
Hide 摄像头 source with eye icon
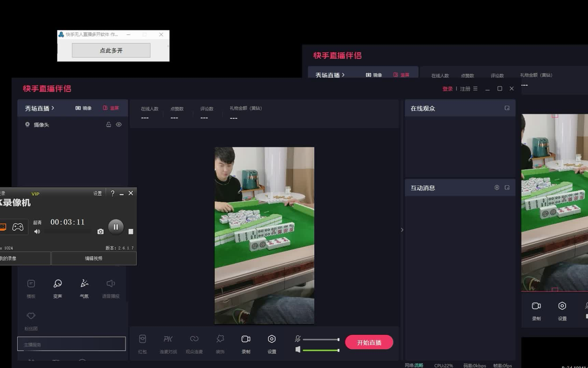119,124
